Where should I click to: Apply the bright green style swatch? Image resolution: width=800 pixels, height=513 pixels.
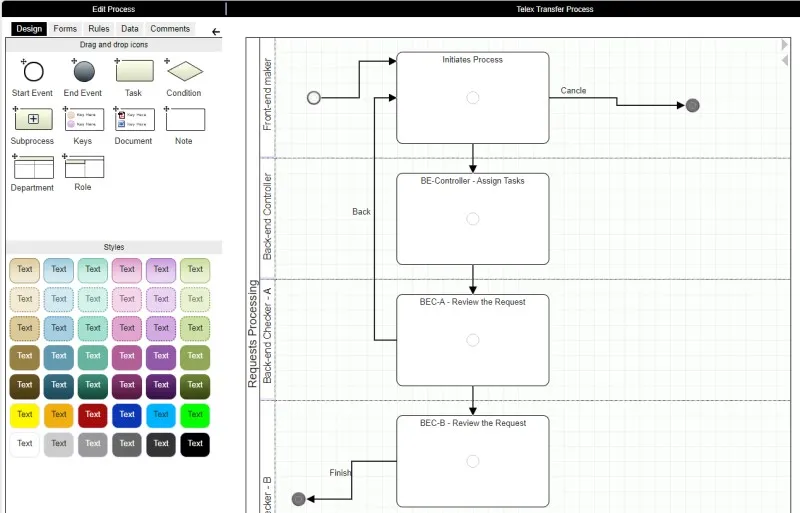coord(195,415)
